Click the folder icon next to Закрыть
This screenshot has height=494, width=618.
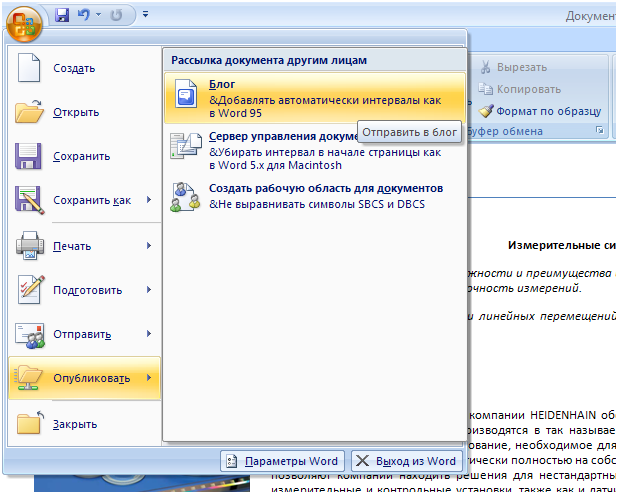tap(30, 423)
